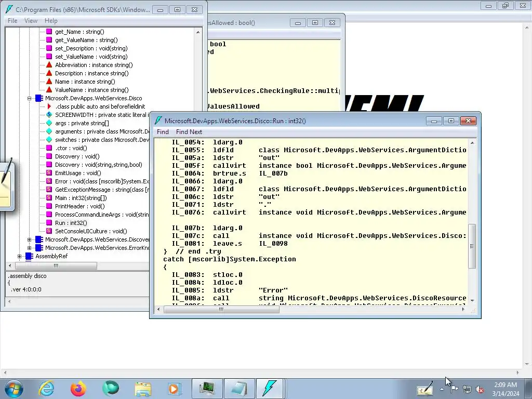Open Windows Media Player from the taskbar
Image resolution: width=532 pixels, height=399 pixels.
[175, 388]
